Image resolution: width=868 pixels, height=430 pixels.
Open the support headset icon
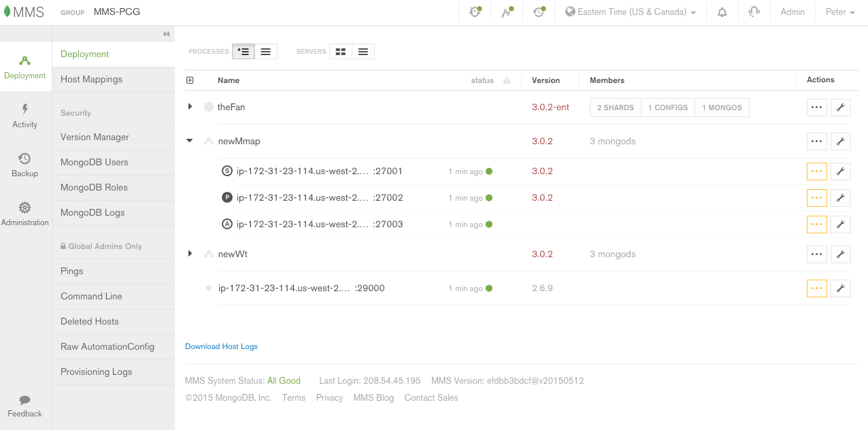click(754, 12)
